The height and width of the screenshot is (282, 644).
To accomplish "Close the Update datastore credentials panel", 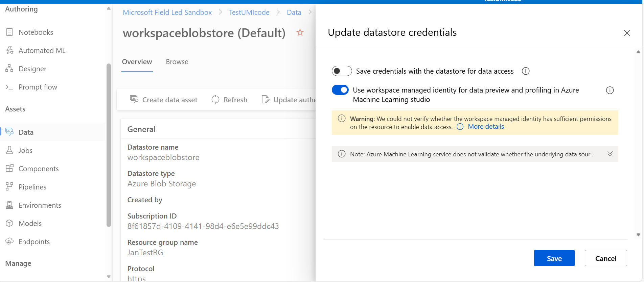I will (x=627, y=33).
